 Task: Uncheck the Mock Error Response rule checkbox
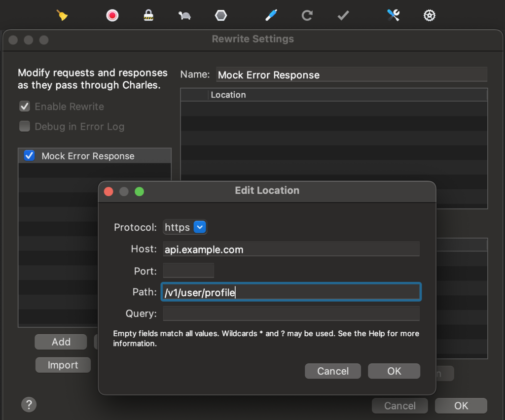tap(30, 156)
